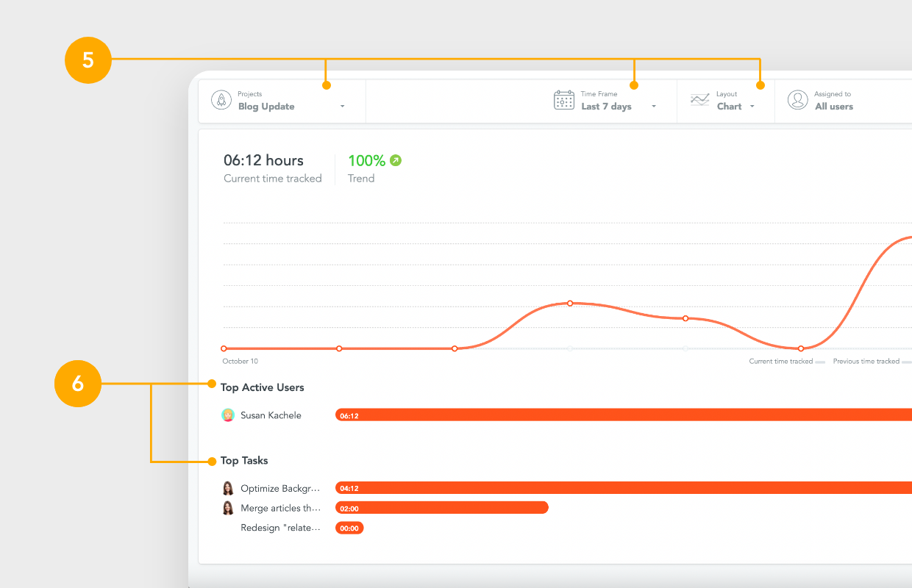Click avatar beside Optimize Background task
The width and height of the screenshot is (912, 588).
(228, 488)
